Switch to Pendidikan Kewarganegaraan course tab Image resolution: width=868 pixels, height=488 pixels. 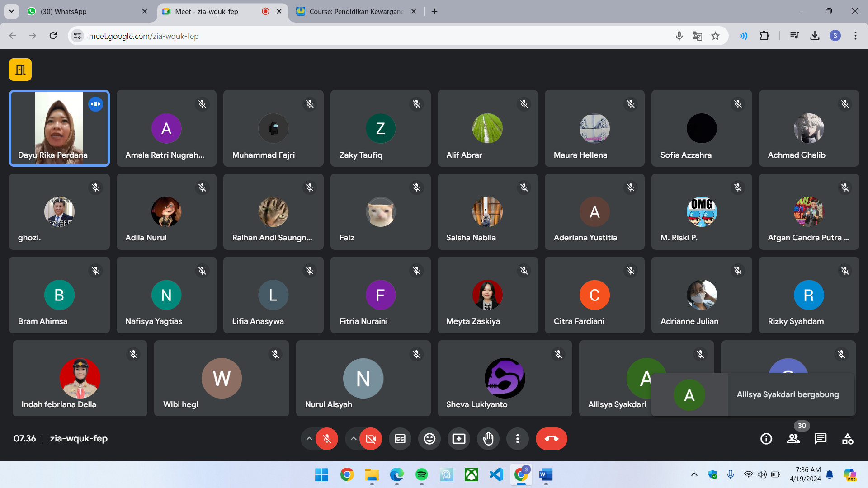pos(355,11)
